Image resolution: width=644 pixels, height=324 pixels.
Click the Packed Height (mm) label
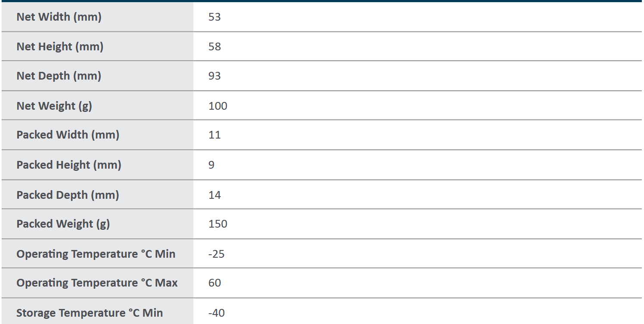pos(69,165)
